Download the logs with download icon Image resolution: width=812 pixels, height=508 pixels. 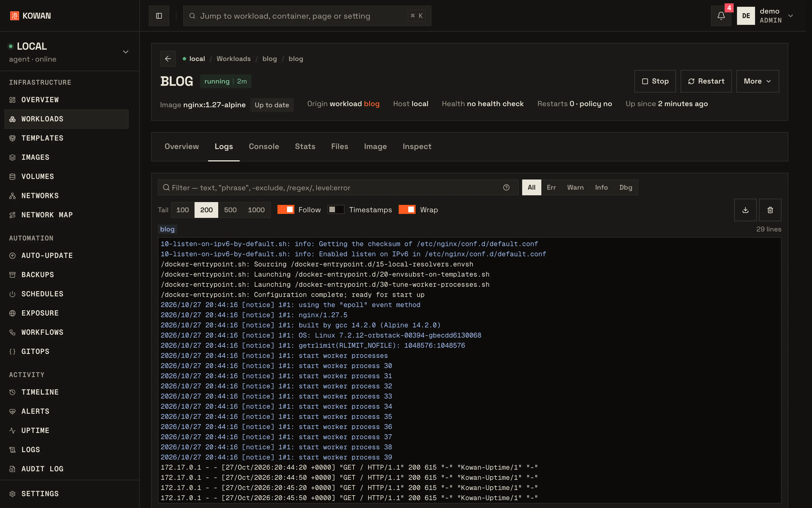point(745,210)
